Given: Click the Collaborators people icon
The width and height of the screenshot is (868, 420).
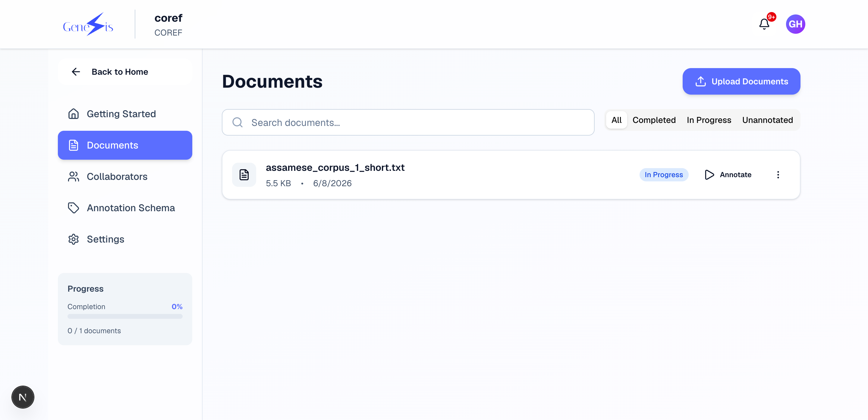Looking at the screenshot, I should [x=74, y=177].
